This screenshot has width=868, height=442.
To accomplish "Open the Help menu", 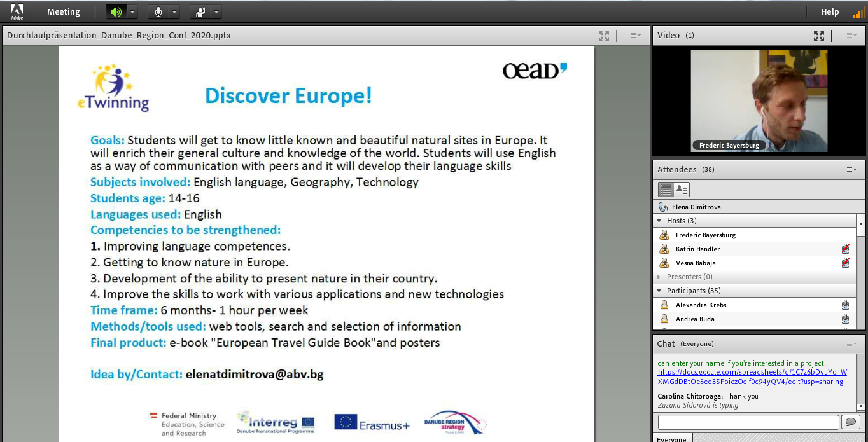I will coord(830,11).
